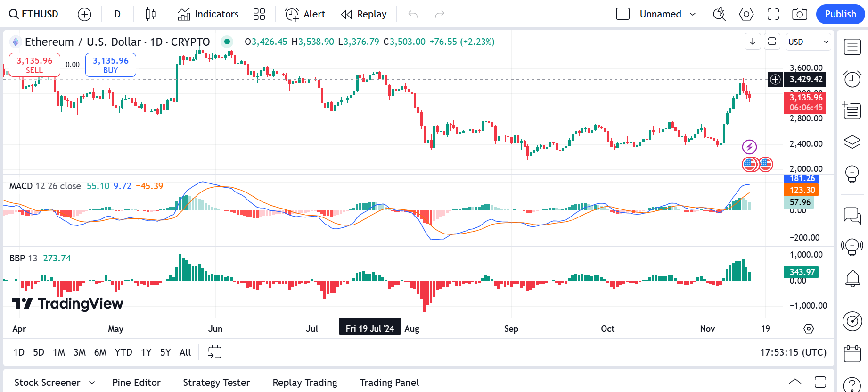Open timezone menu at 17:53:15 (UTC)
868x392 pixels.
pos(793,352)
